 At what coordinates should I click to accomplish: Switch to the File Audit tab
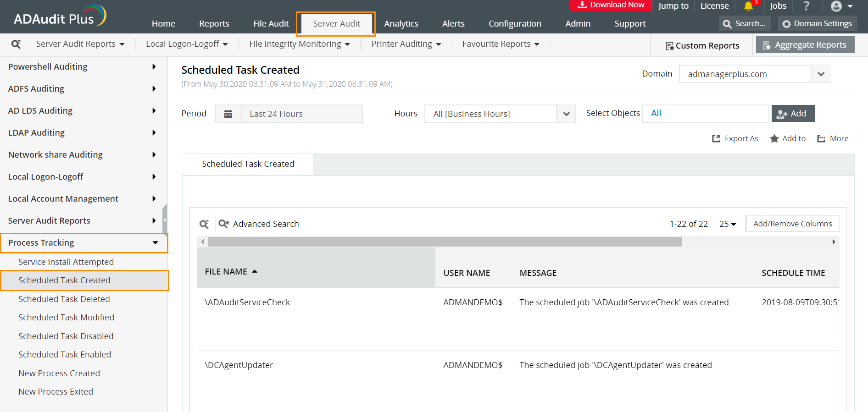(271, 23)
